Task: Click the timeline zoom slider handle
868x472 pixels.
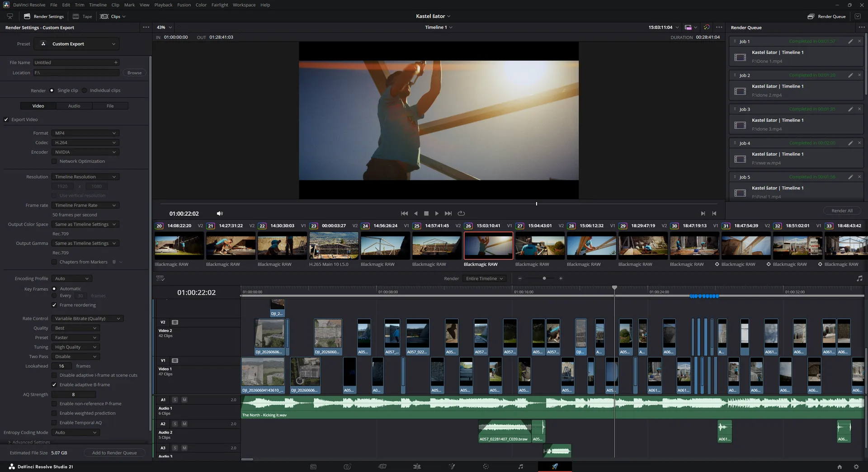Action: coord(544,278)
